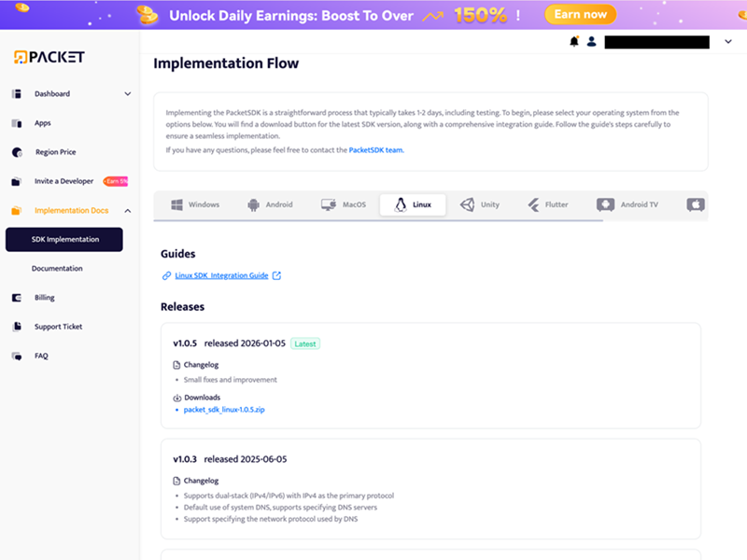This screenshot has height=560, width=747.
Task: Click the Packet logo in sidebar
Action: pyautogui.click(x=49, y=57)
